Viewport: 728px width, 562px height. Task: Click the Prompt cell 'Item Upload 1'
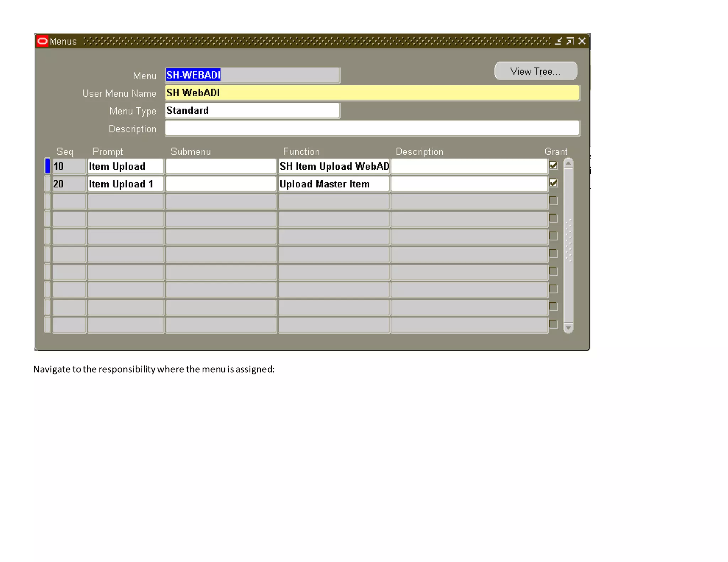click(125, 184)
